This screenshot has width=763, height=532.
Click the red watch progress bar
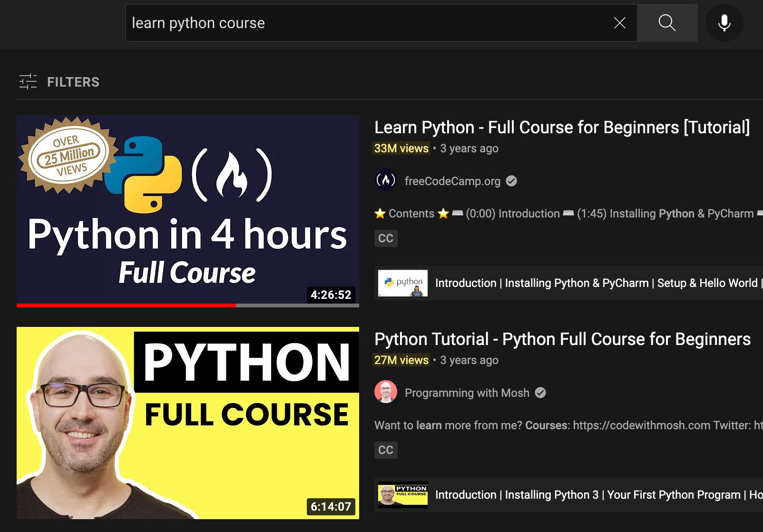pyautogui.click(x=126, y=305)
